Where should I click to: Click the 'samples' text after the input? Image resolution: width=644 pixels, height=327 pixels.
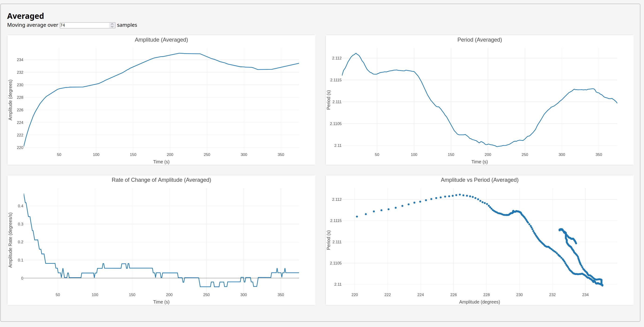(x=127, y=25)
